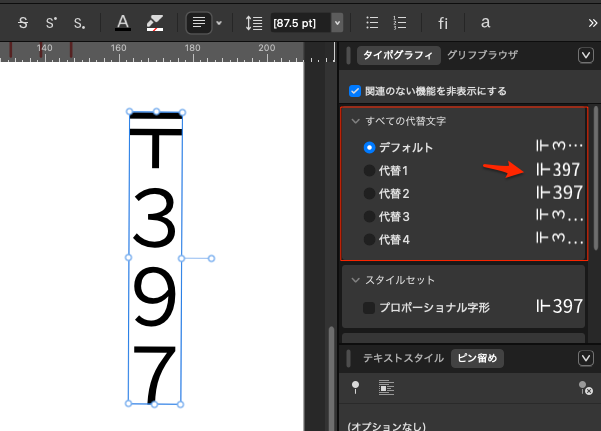Click the superscript S icon
Image resolution: width=601 pixels, height=431 pixels.
51,21
